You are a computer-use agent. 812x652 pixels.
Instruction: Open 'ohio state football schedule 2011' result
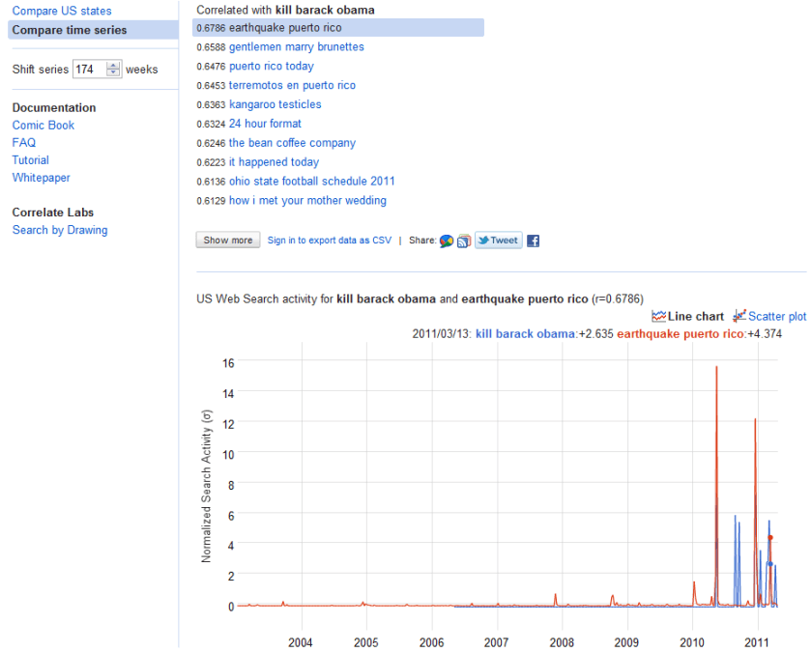pos(311,182)
